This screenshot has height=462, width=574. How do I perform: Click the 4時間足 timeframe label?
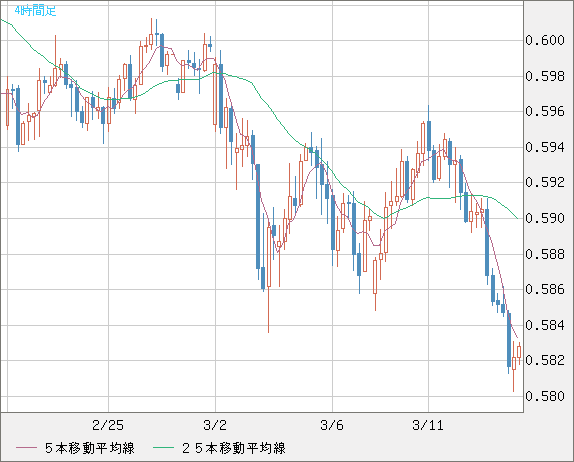pyautogui.click(x=36, y=11)
